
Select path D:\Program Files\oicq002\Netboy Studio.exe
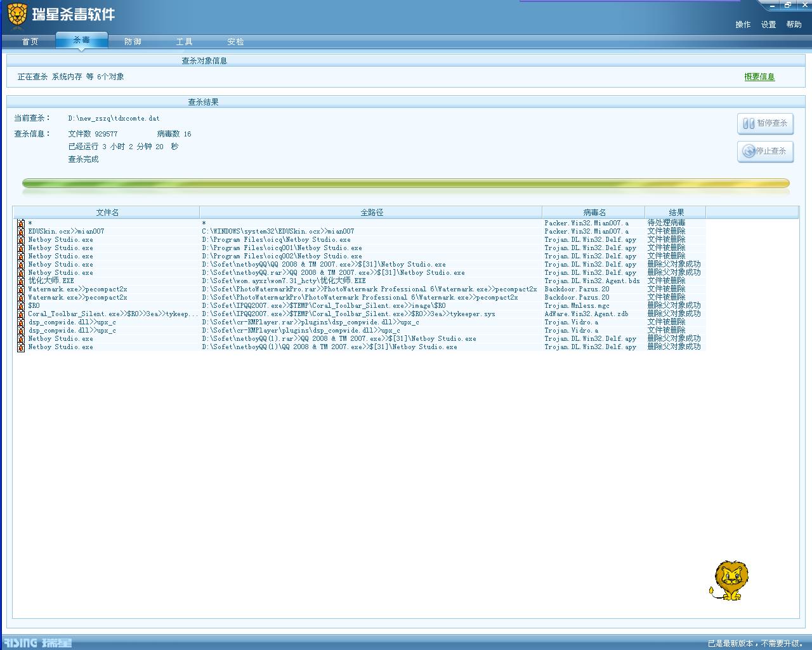pyautogui.click(x=282, y=256)
